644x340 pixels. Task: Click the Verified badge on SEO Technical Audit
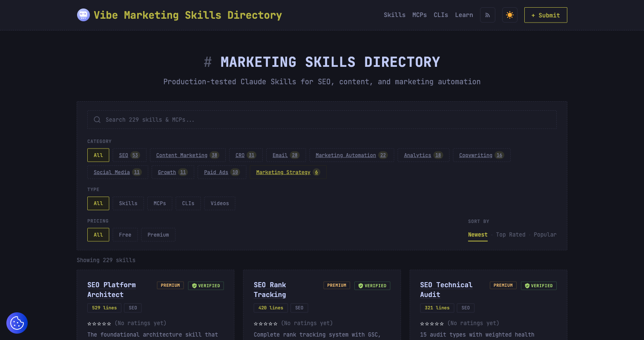pos(538,286)
